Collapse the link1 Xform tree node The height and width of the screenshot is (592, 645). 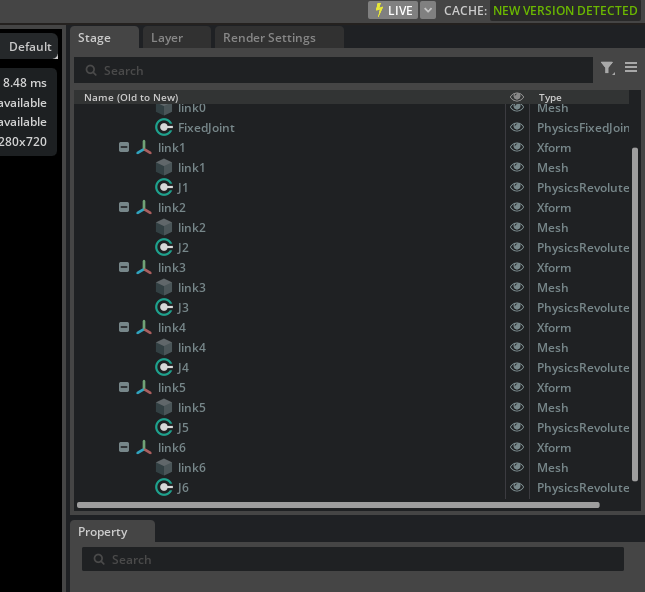pyautogui.click(x=124, y=147)
